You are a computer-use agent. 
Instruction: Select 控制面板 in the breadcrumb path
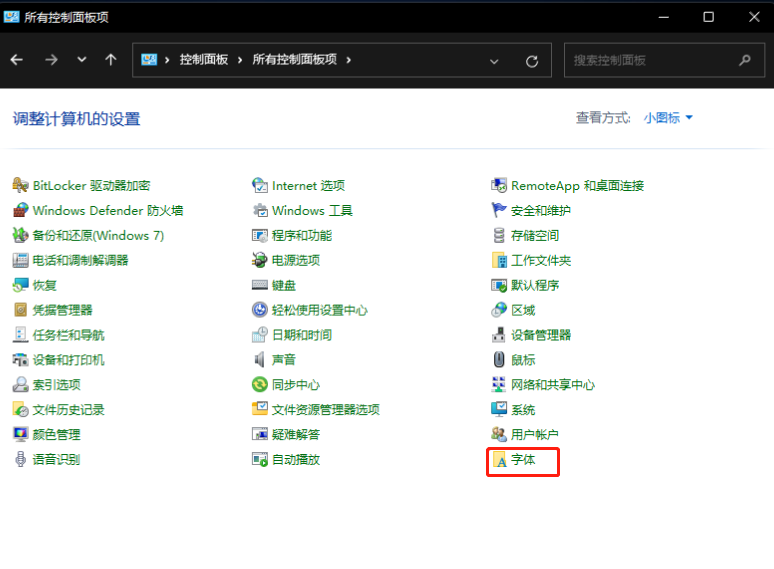(x=204, y=60)
